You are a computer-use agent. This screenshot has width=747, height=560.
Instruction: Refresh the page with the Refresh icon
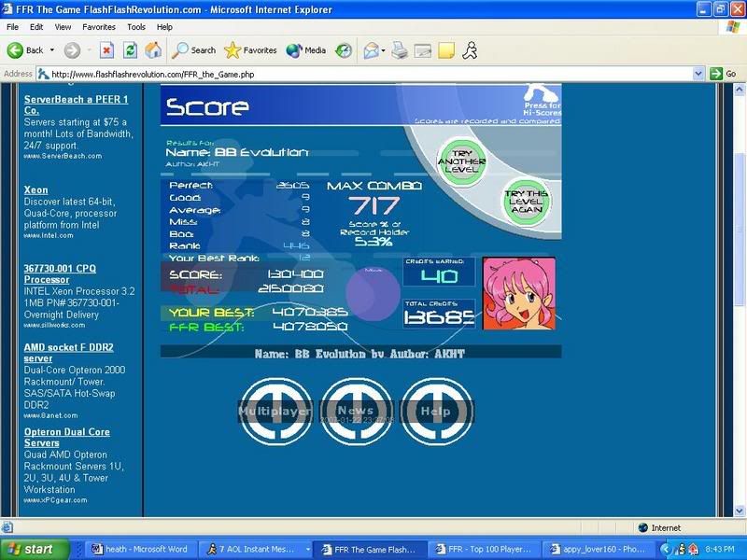(130, 50)
